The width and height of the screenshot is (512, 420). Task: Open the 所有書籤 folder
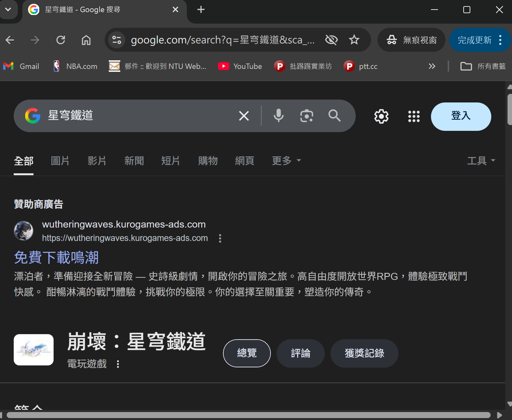pyautogui.click(x=483, y=66)
